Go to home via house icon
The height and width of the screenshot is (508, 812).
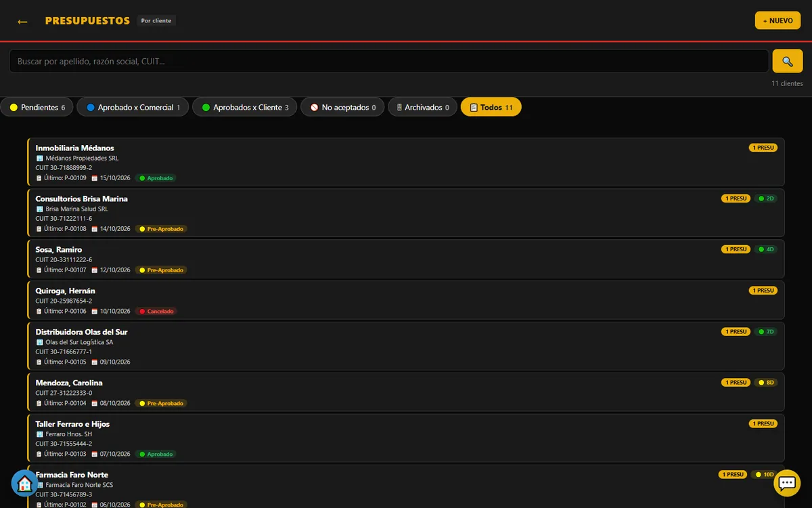pyautogui.click(x=25, y=484)
